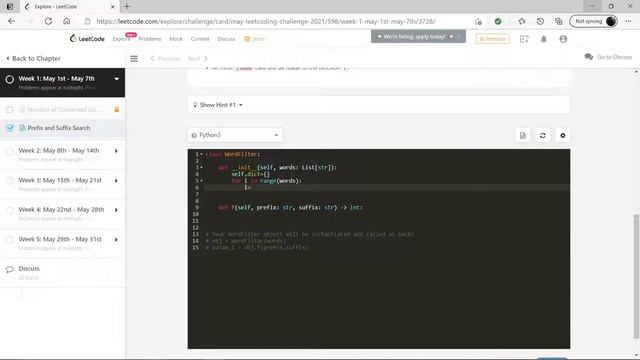
Task: Expand Week 3: May 15th - May 21st arrow
Action: coord(116,181)
